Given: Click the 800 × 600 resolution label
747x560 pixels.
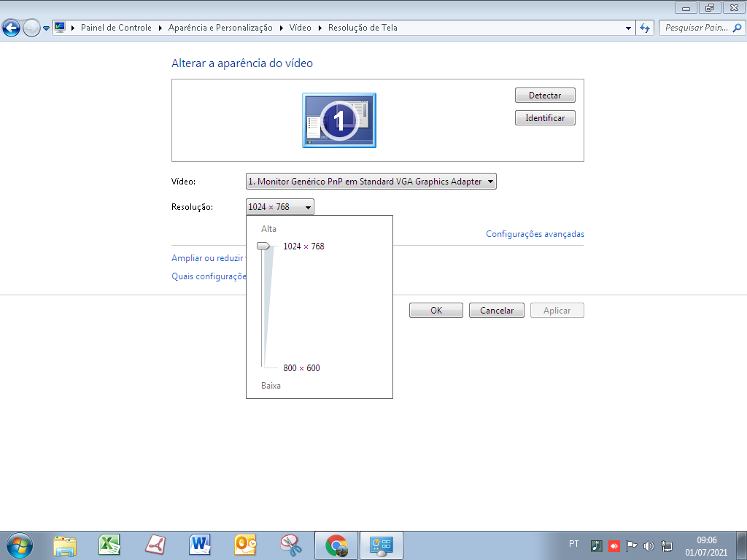Looking at the screenshot, I should coord(301,368).
